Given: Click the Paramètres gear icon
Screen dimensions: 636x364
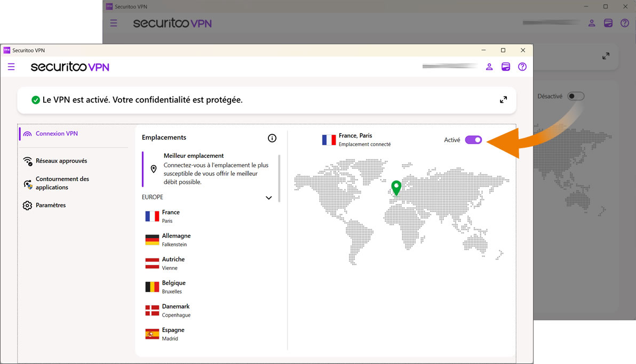Looking at the screenshot, I should [27, 206].
